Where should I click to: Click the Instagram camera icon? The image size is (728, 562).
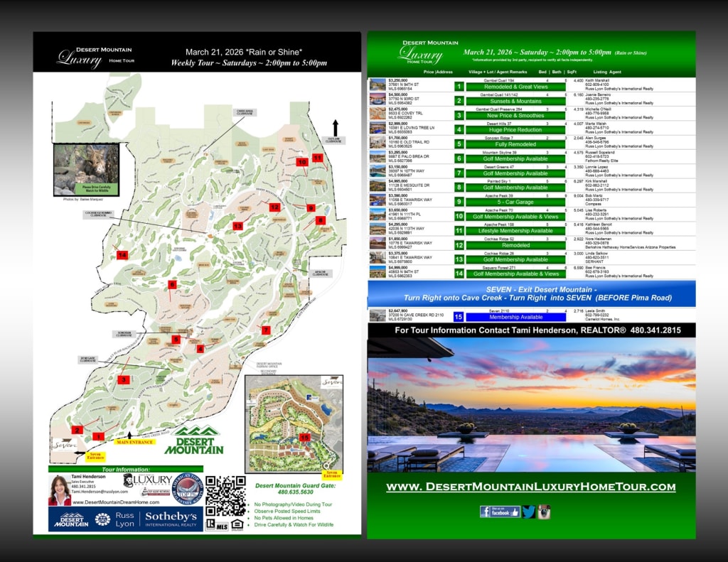point(544,512)
